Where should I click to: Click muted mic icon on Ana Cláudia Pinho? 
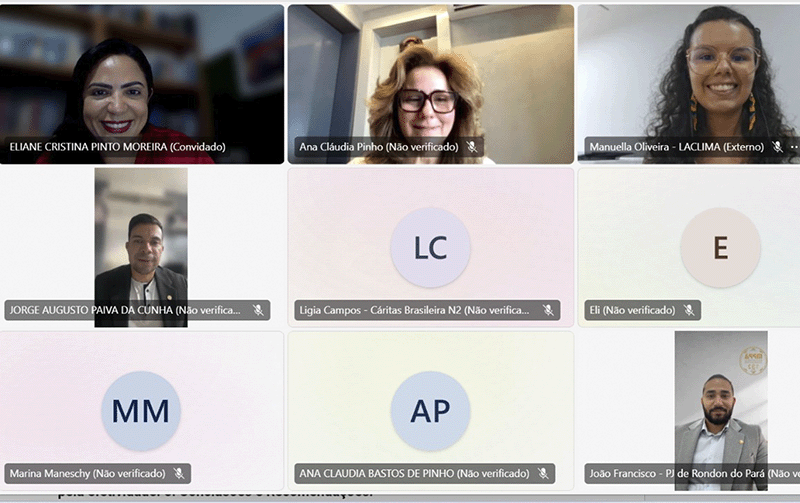pos(472,147)
